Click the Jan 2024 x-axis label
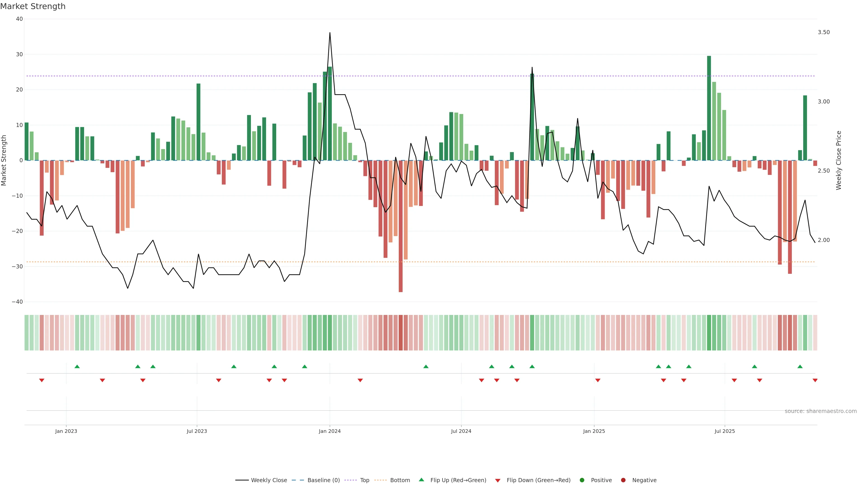 (330, 431)
